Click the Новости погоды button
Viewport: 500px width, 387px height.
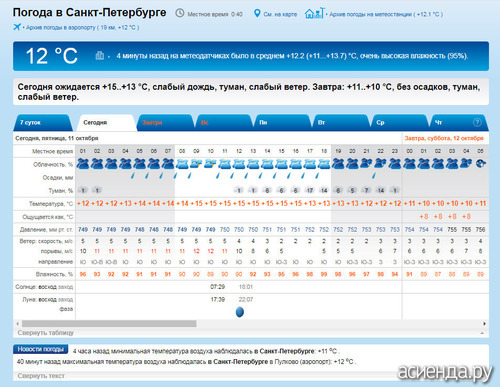pos(41,349)
